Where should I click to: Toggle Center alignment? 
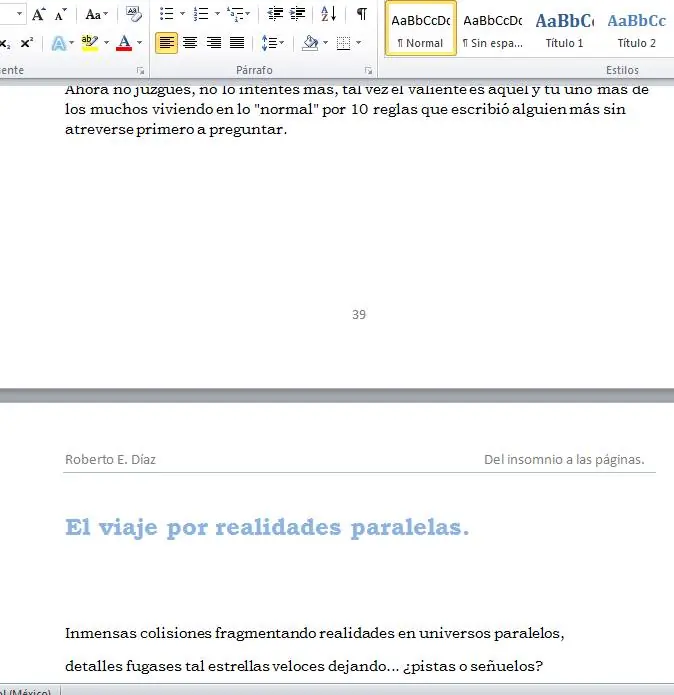tap(190, 43)
